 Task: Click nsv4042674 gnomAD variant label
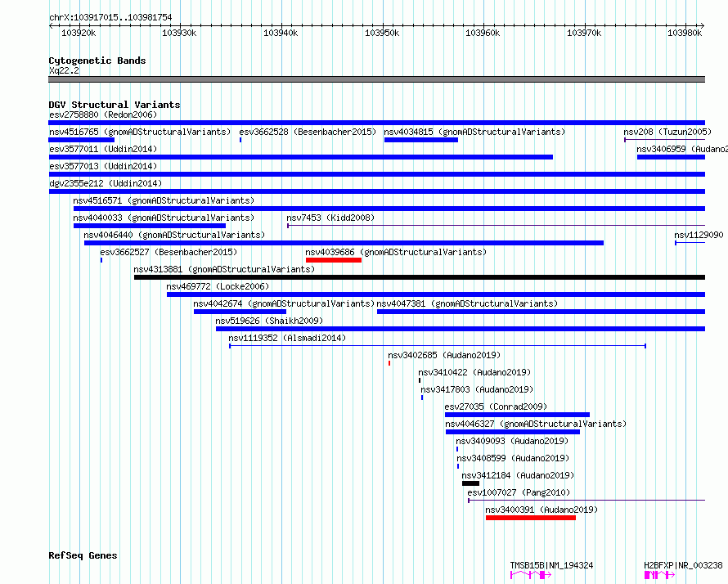[284, 303]
